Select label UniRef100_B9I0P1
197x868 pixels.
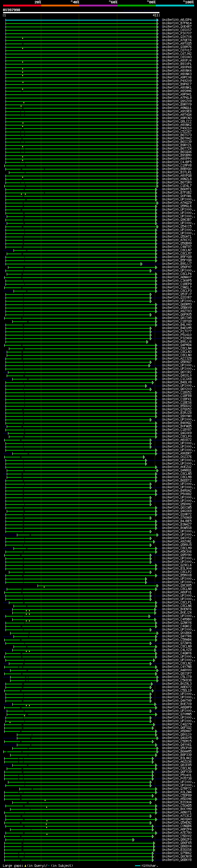(x=177, y=64)
